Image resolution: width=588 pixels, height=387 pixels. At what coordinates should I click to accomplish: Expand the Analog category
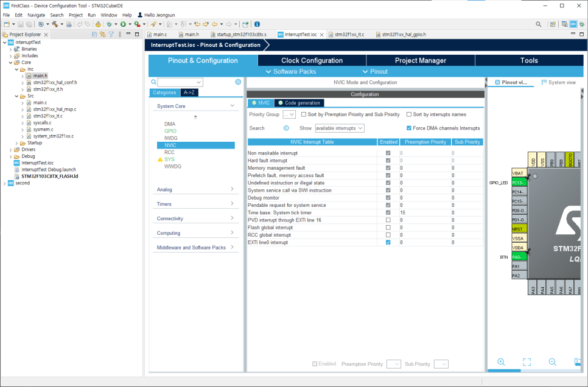point(232,189)
